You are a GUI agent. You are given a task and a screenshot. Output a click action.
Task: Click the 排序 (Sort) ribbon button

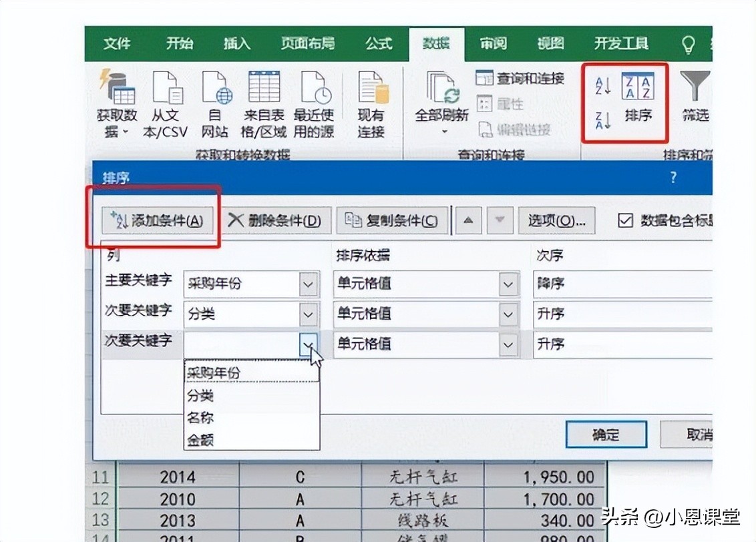638,99
